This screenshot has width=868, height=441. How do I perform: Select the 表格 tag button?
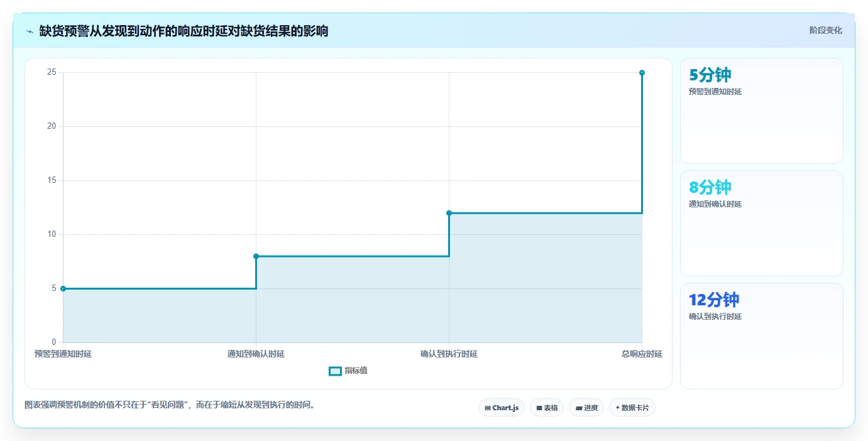click(x=547, y=408)
